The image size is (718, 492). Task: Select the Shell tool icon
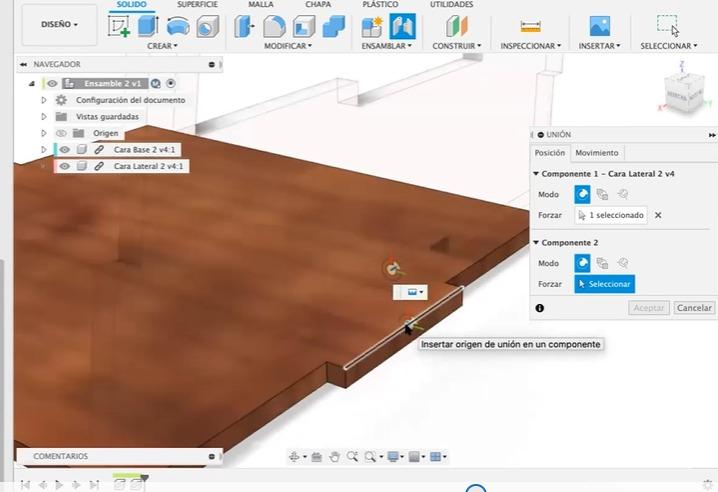click(x=304, y=26)
